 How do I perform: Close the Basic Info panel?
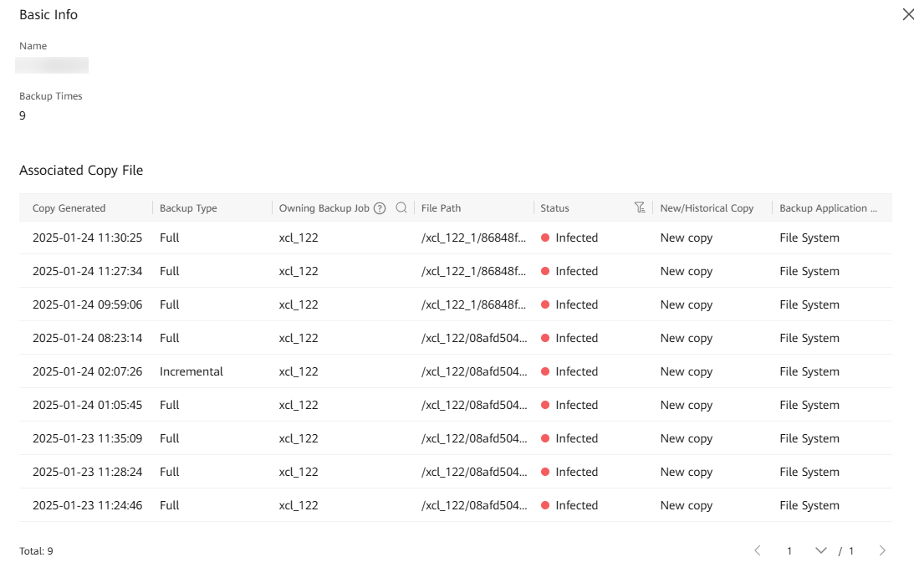[908, 14]
